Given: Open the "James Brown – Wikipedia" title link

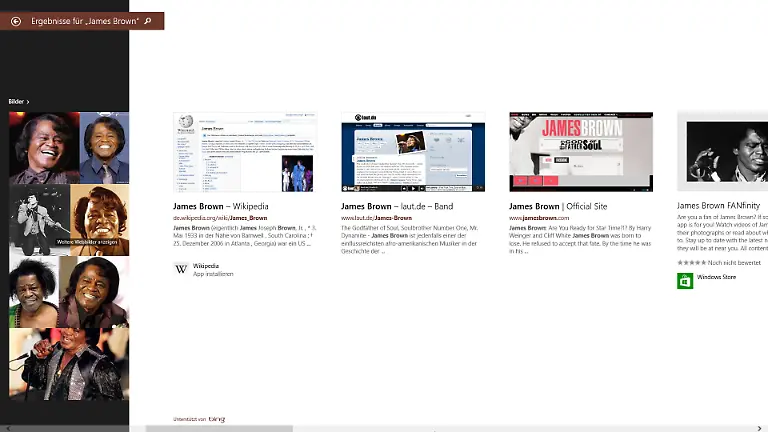Looking at the screenshot, I should point(221,207).
